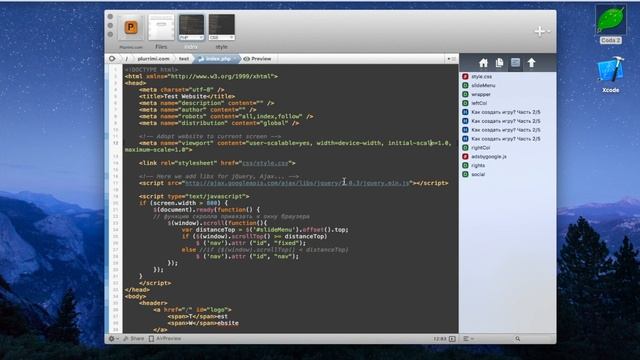Viewport: 640px width, 360px height.
Task: Click the red icon beside style.css
Action: (x=465, y=76)
